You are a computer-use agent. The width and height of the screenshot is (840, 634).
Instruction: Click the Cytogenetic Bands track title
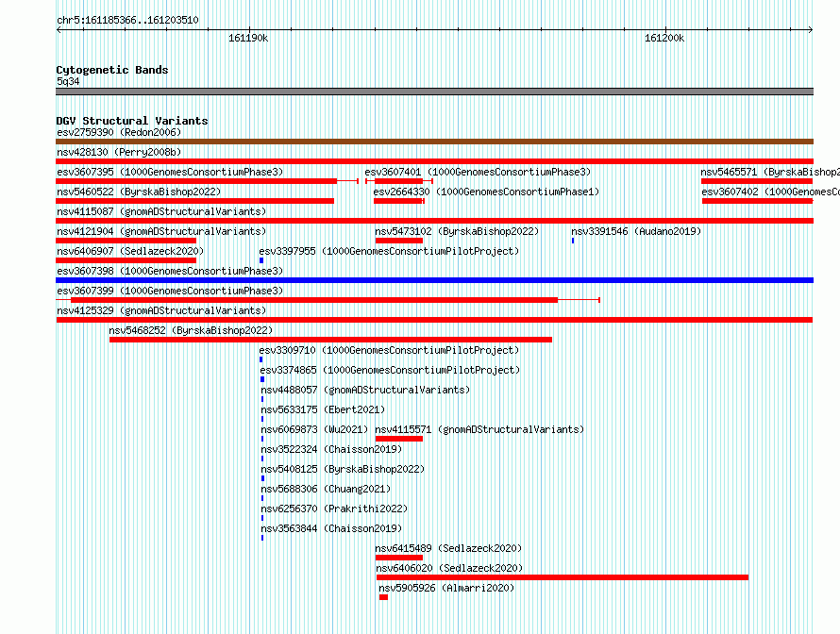pos(112,70)
